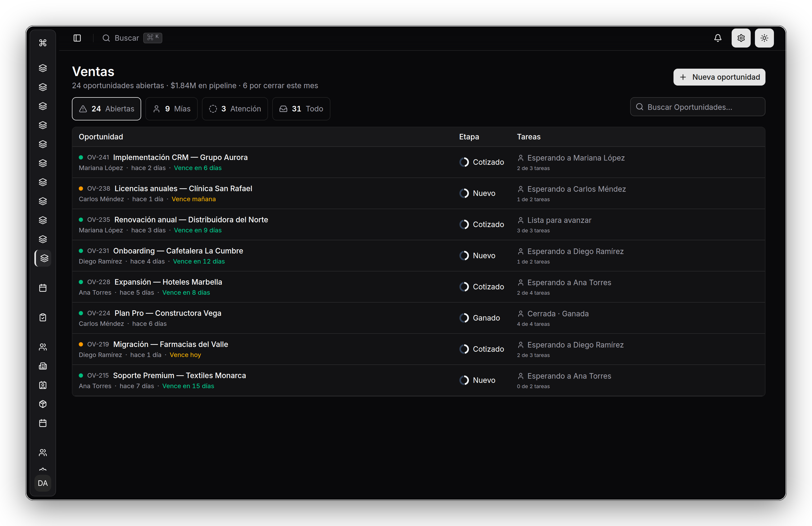Open settings gear button

pyautogui.click(x=741, y=38)
